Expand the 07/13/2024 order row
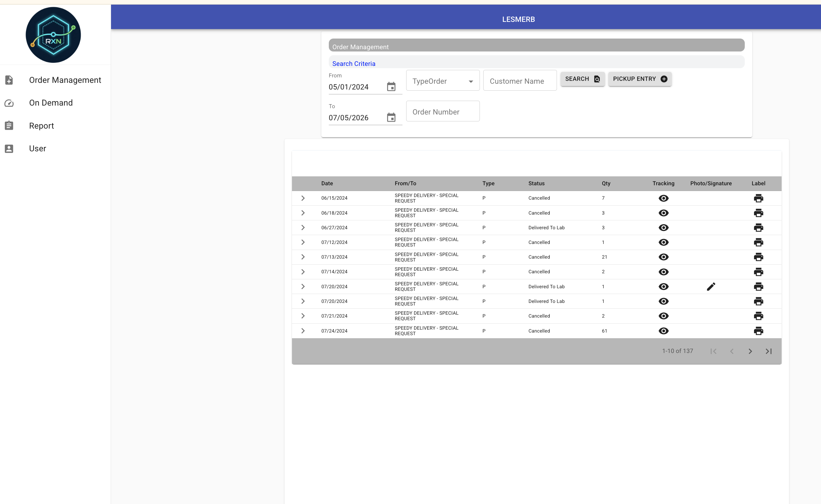The image size is (821, 504). [303, 257]
